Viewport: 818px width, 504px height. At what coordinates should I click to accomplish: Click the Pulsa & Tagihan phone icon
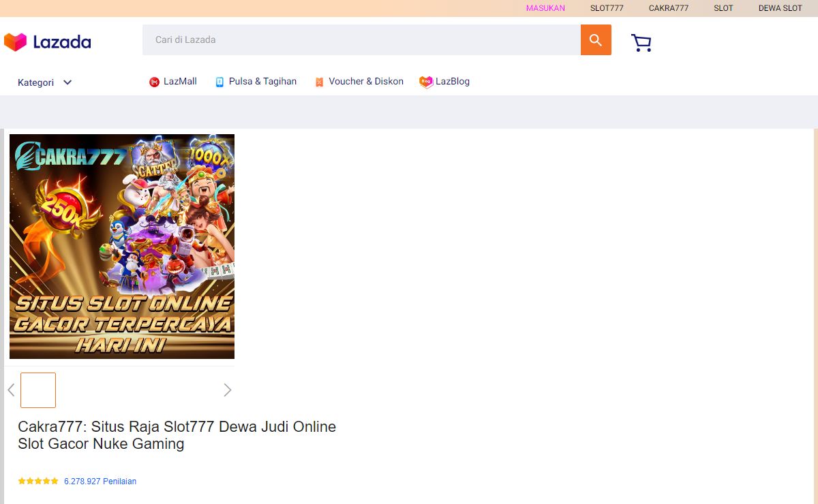coord(219,82)
